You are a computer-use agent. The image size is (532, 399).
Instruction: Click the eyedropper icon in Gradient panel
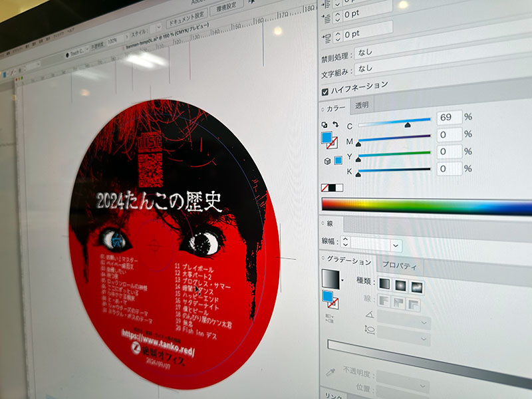[330, 372]
